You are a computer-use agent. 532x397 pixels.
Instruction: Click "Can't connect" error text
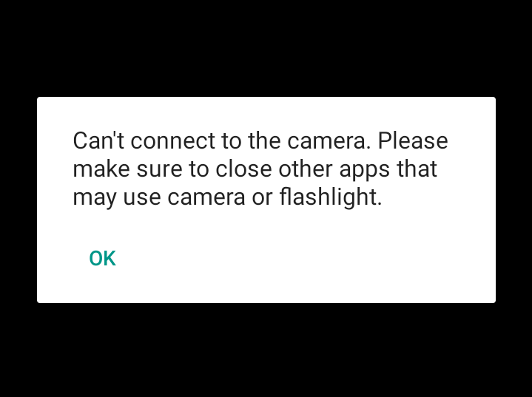[x=144, y=140]
